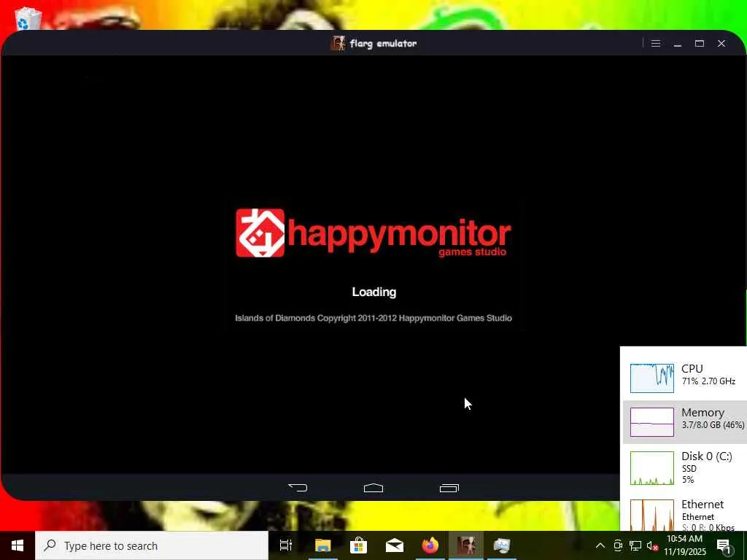Tap the Android back navigation button

tap(298, 488)
